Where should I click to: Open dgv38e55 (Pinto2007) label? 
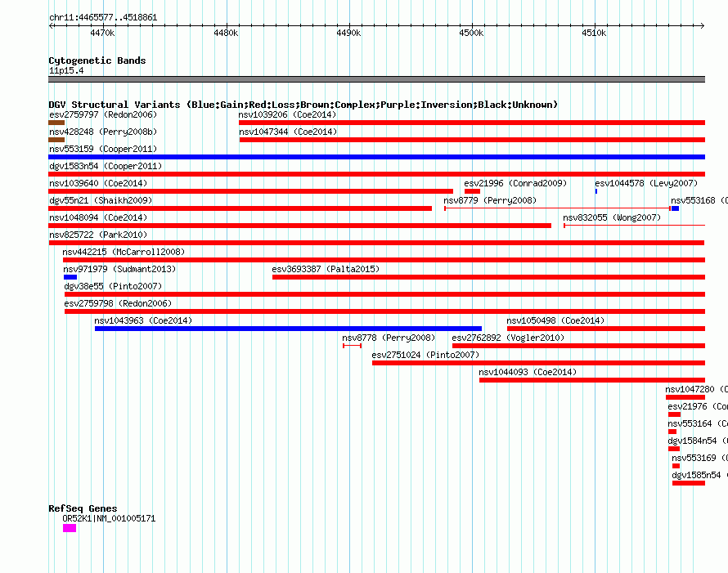coord(113,286)
